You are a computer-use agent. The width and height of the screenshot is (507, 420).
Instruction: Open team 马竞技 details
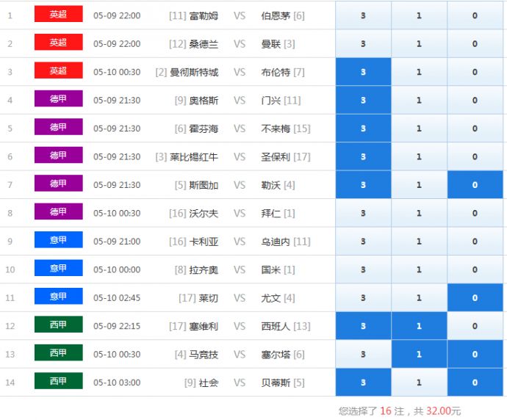coord(204,355)
